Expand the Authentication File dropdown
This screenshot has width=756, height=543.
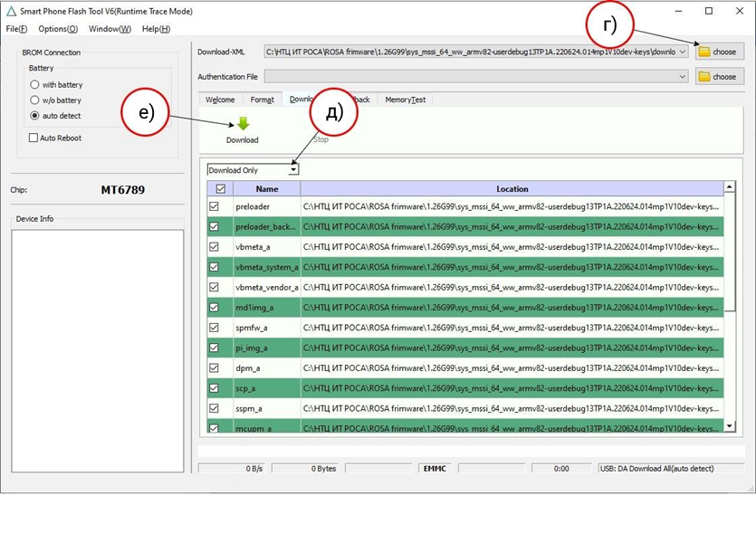[x=682, y=77]
